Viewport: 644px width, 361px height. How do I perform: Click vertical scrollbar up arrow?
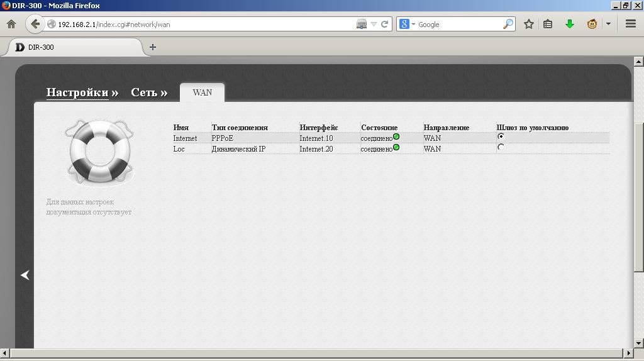tap(638, 62)
